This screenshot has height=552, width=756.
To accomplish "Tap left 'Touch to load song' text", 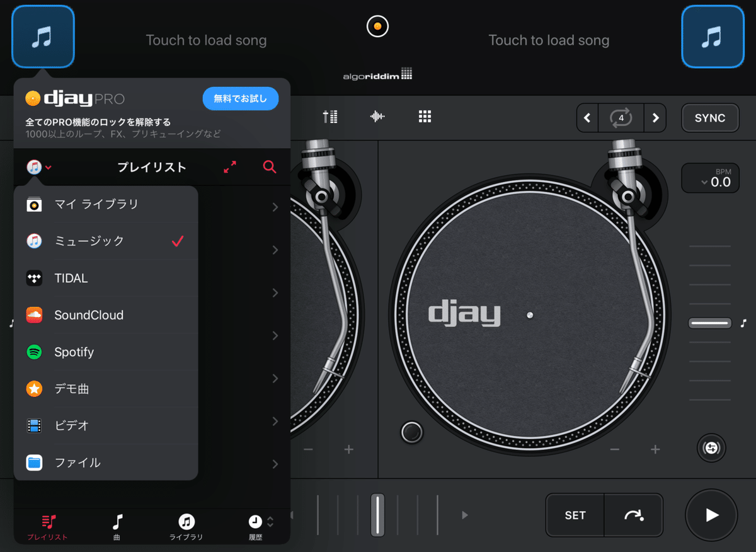I will [206, 40].
